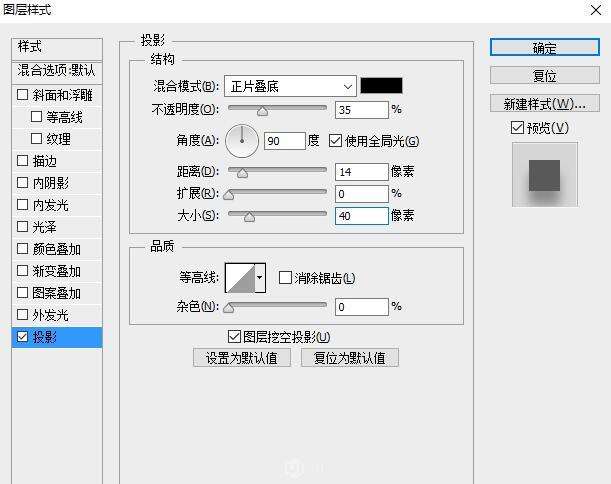Open the black shadow color swatch
The height and width of the screenshot is (484, 611).
pos(381,85)
